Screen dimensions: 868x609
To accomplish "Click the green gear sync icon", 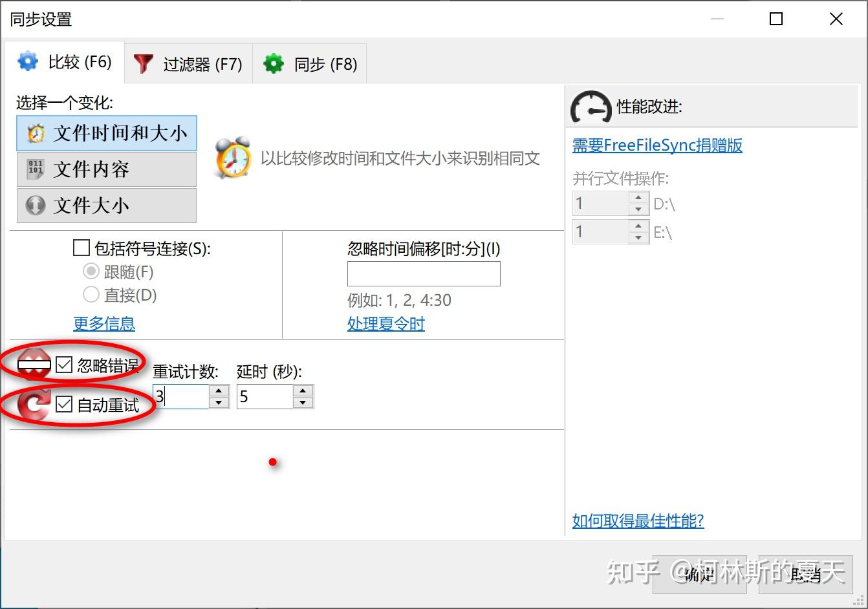I will [x=274, y=63].
